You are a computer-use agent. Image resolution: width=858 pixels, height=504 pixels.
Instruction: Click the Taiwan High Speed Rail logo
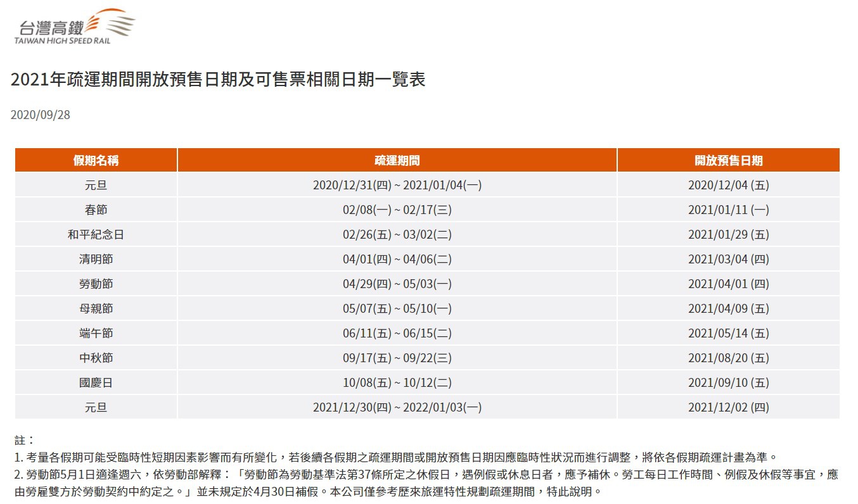(x=76, y=27)
